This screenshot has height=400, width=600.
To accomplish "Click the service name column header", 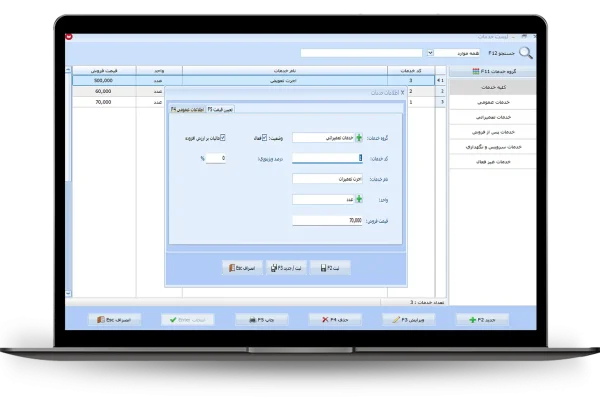I will 285,71.
